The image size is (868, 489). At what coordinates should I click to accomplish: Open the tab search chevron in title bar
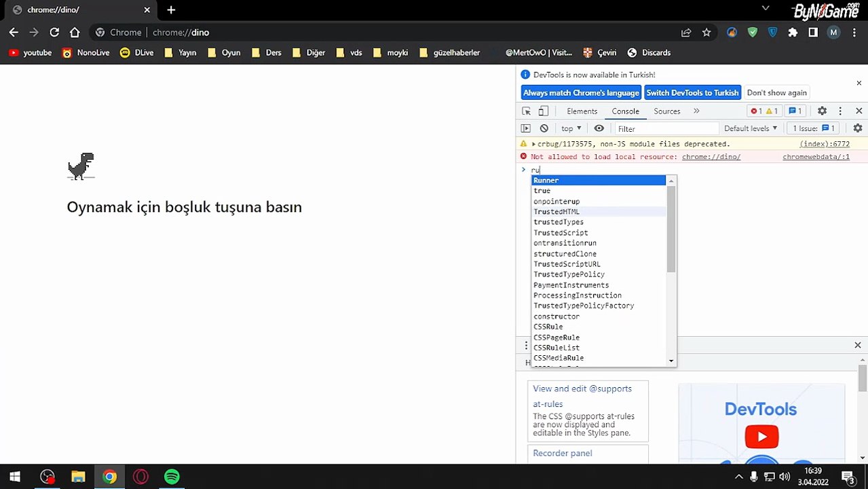click(766, 9)
